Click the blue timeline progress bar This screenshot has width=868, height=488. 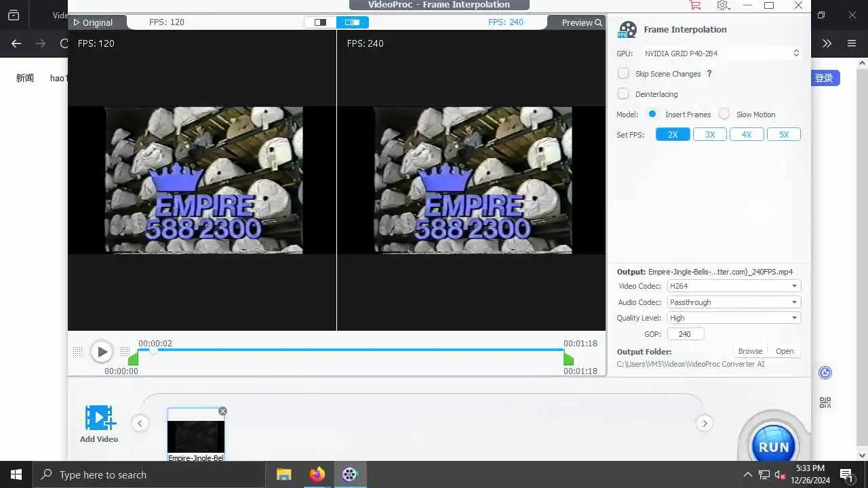tap(351, 350)
